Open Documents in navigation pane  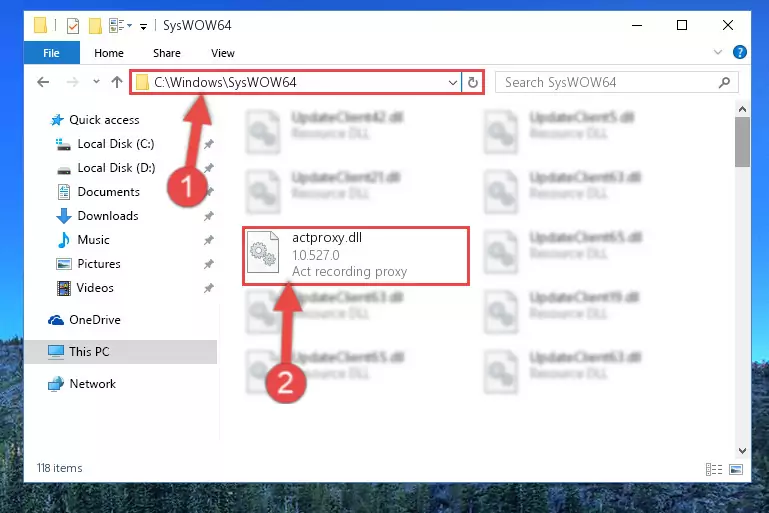[x=98, y=192]
